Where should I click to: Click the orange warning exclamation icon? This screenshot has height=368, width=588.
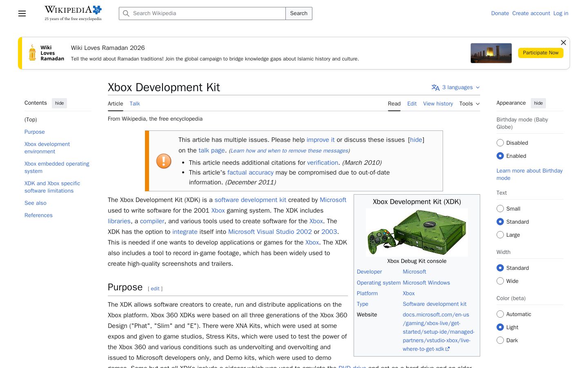point(164,161)
